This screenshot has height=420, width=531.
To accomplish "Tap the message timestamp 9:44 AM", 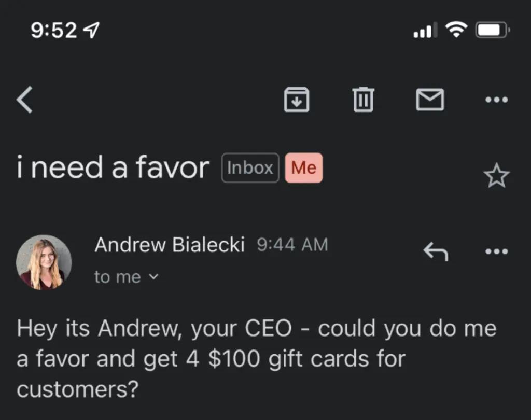I will tap(292, 244).
